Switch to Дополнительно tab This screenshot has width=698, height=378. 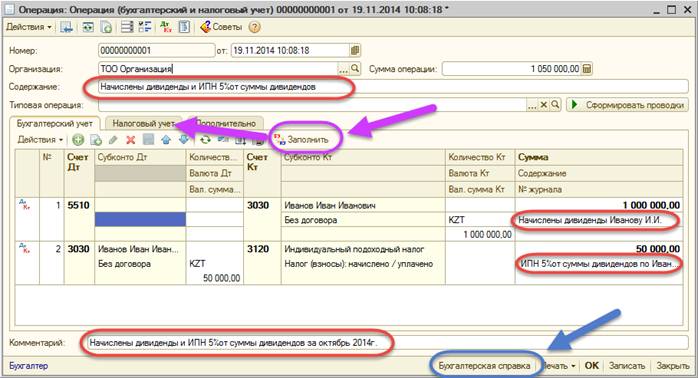[225, 123]
